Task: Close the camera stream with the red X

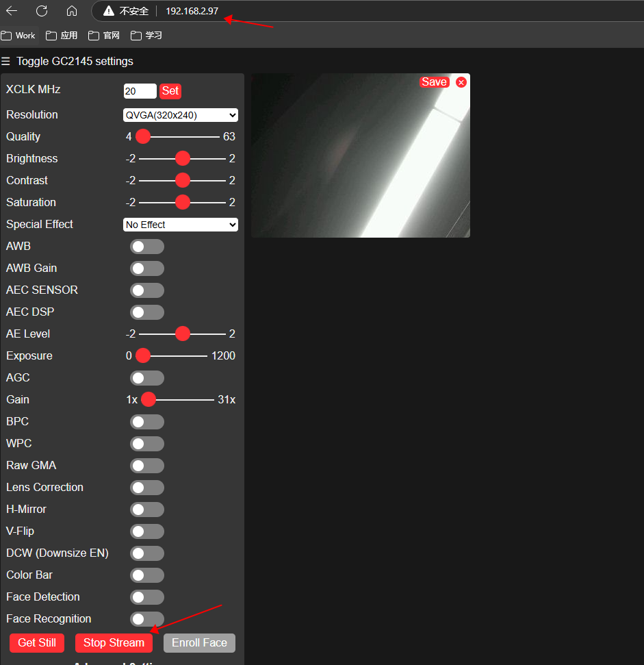Action: click(461, 82)
